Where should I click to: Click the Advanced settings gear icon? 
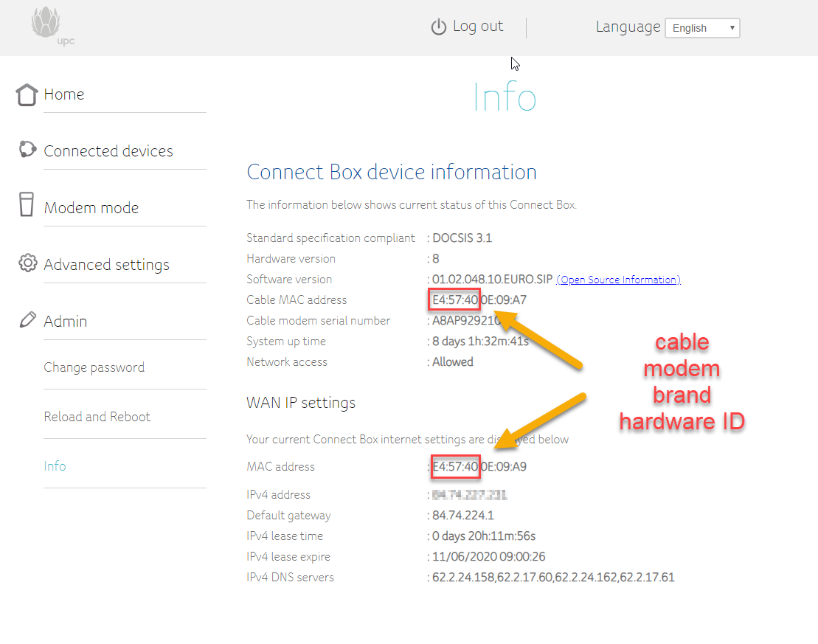[x=27, y=263]
